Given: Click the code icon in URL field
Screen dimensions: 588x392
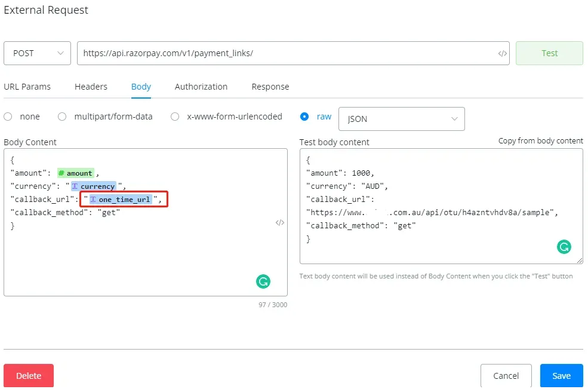Looking at the screenshot, I should (x=502, y=53).
